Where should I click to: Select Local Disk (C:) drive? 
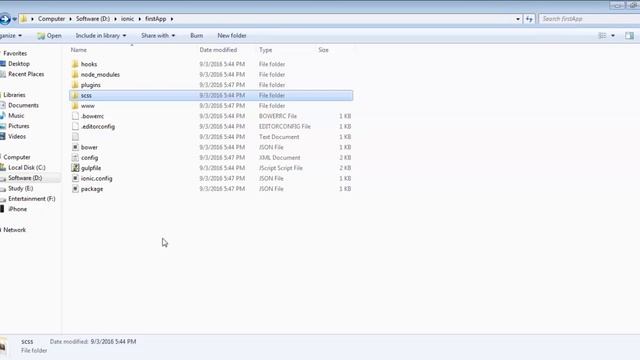point(27,167)
